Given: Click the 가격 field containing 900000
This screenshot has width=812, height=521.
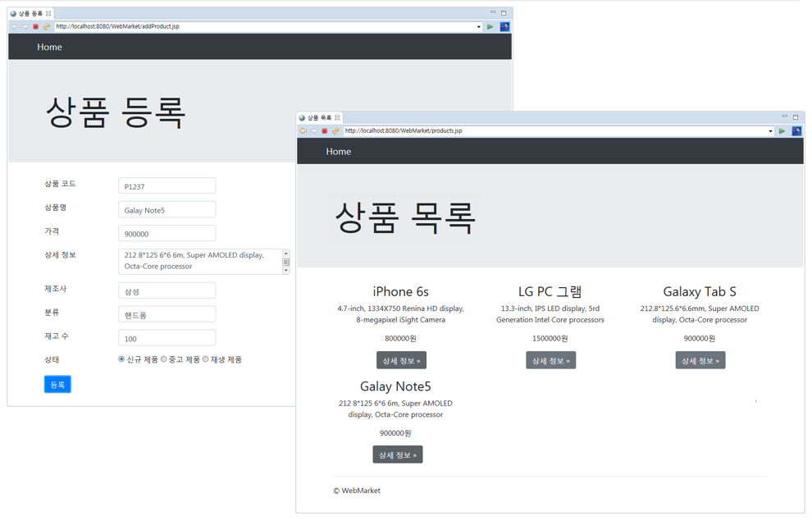Looking at the screenshot, I should (167, 234).
